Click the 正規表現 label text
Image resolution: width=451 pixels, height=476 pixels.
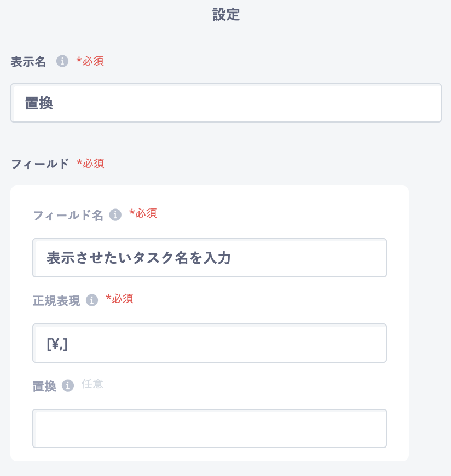click(x=56, y=301)
